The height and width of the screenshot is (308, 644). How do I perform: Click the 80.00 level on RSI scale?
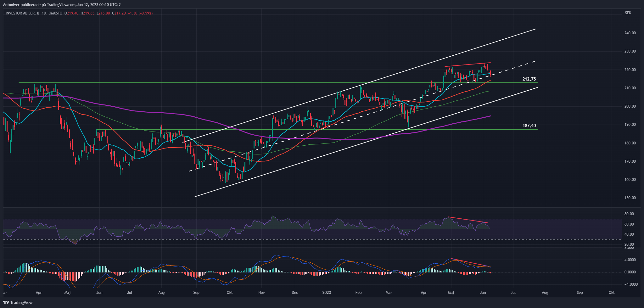coord(629,214)
